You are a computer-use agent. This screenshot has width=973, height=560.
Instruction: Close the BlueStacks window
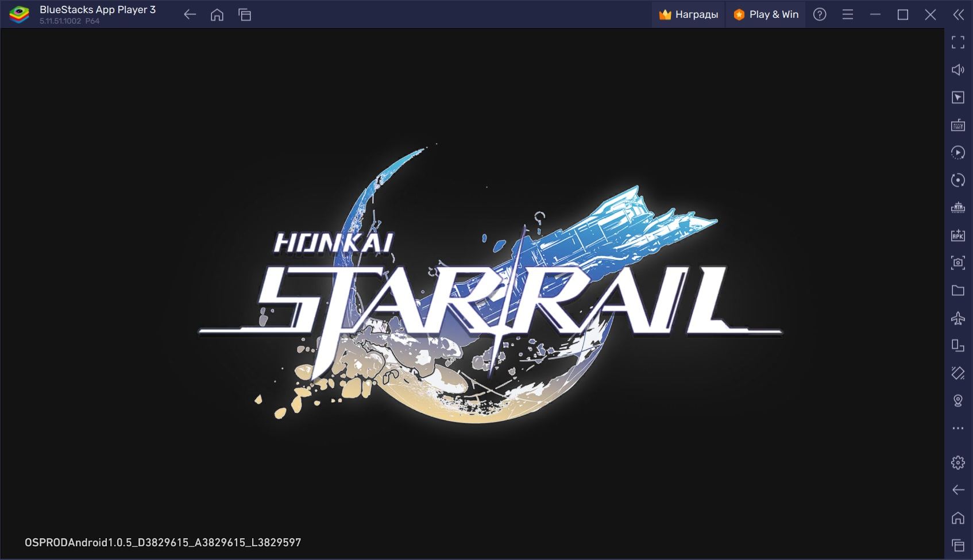click(930, 14)
